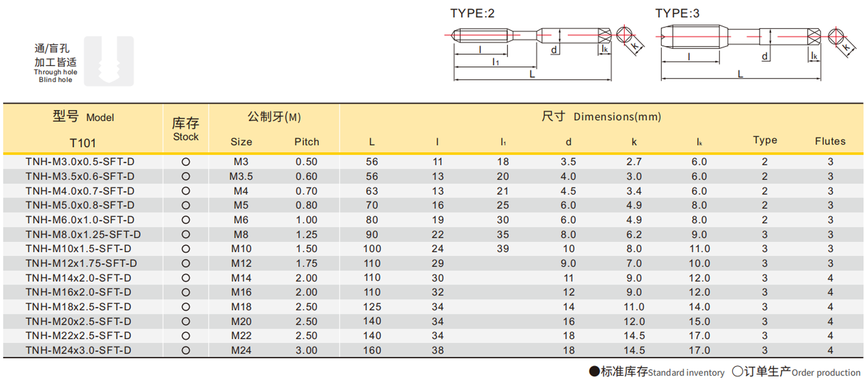Click the stock circle in the M20 row

(x=186, y=322)
